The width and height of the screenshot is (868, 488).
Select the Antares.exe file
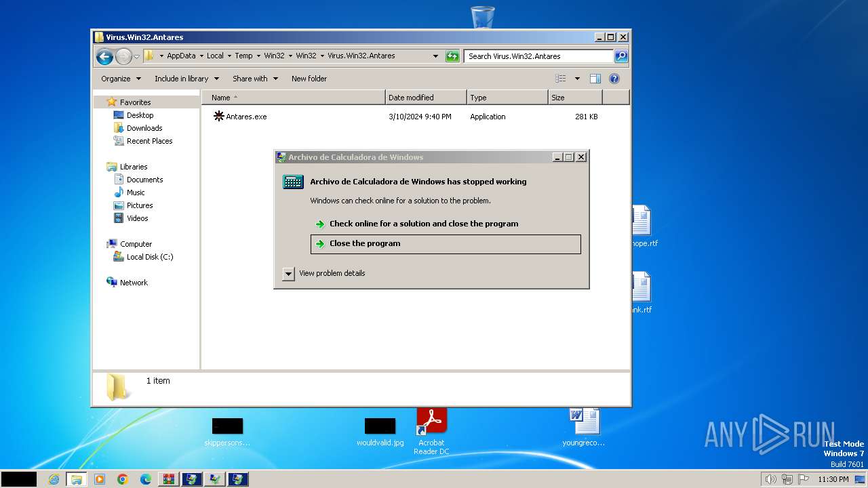pos(246,117)
